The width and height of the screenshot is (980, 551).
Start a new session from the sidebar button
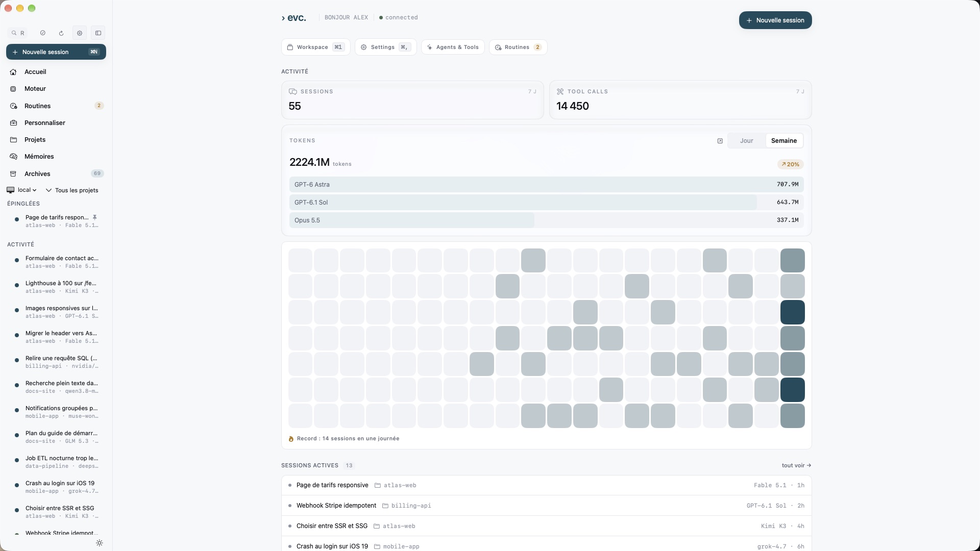click(x=56, y=52)
